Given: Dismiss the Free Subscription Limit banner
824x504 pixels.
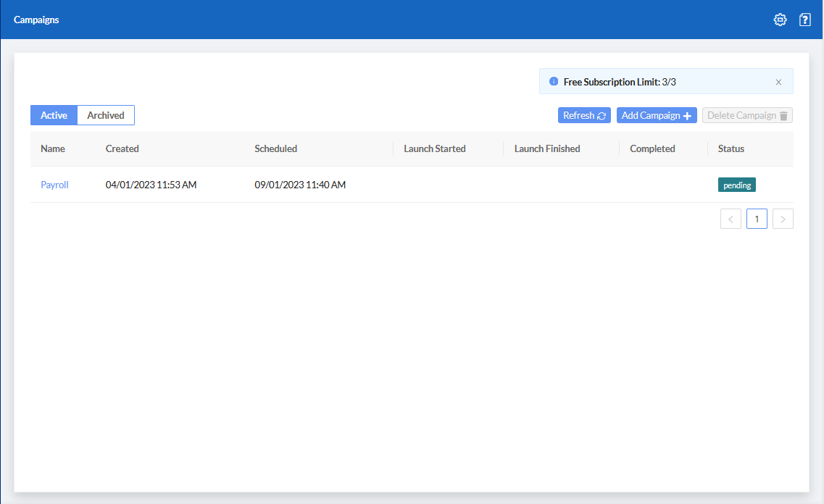Looking at the screenshot, I should pyautogui.click(x=778, y=81).
